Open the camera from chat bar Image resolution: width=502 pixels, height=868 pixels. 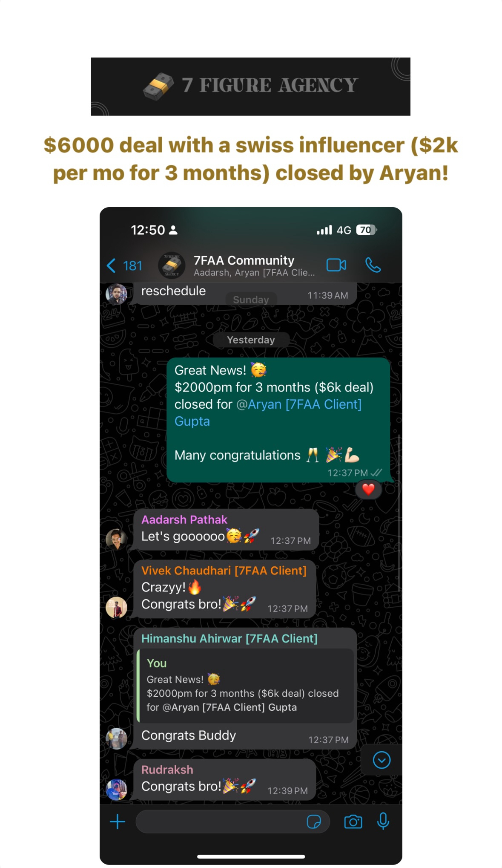tap(353, 822)
